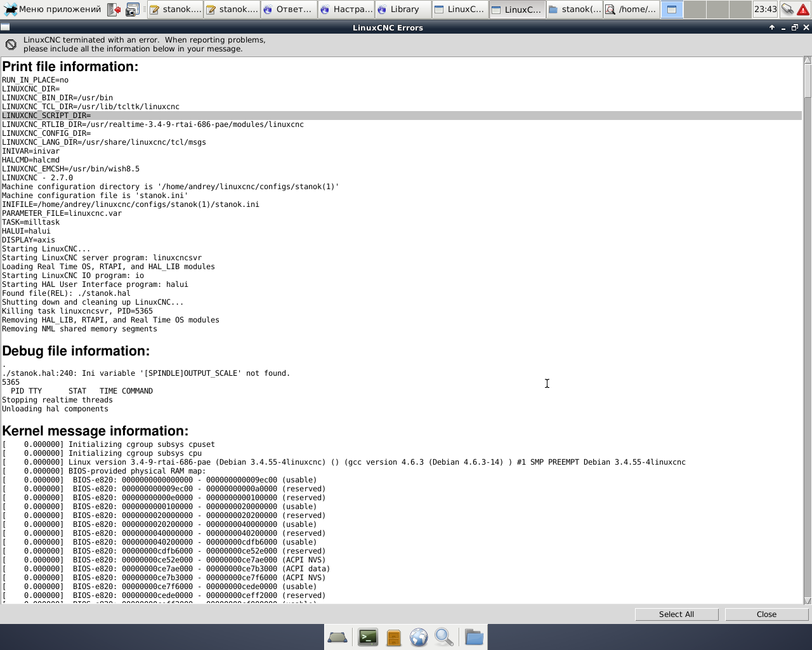This screenshot has width=812, height=650.
Task: Click the 'PARAMETER_FILE=linuxcnc.var' line
Action: pos(62,213)
